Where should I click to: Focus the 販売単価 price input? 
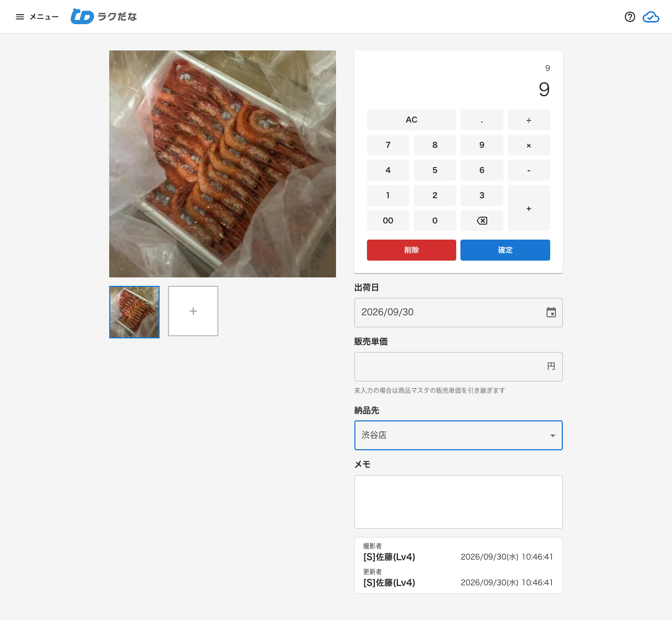458,367
